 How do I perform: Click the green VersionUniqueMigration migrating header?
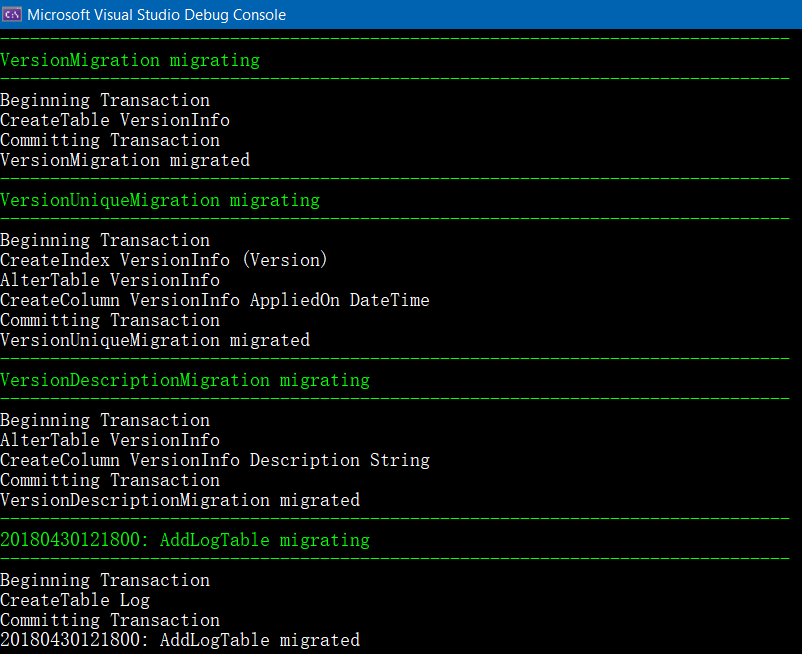pyautogui.click(x=160, y=200)
